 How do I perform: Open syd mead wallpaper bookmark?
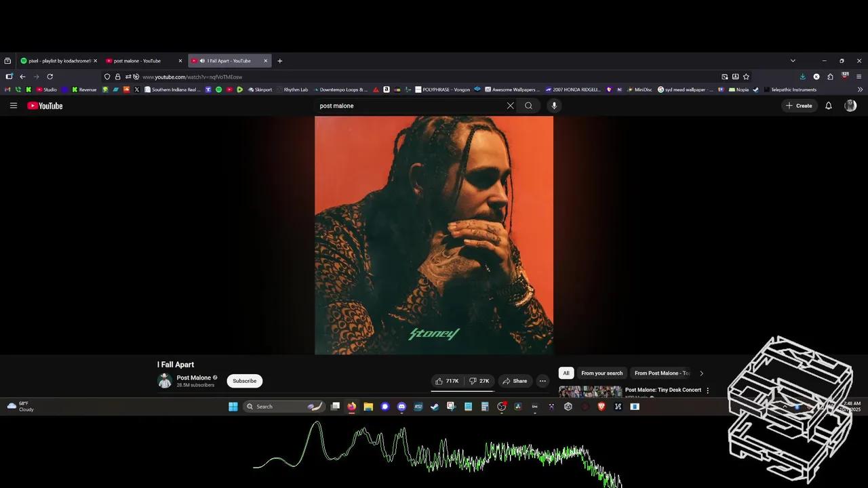[x=686, y=89]
